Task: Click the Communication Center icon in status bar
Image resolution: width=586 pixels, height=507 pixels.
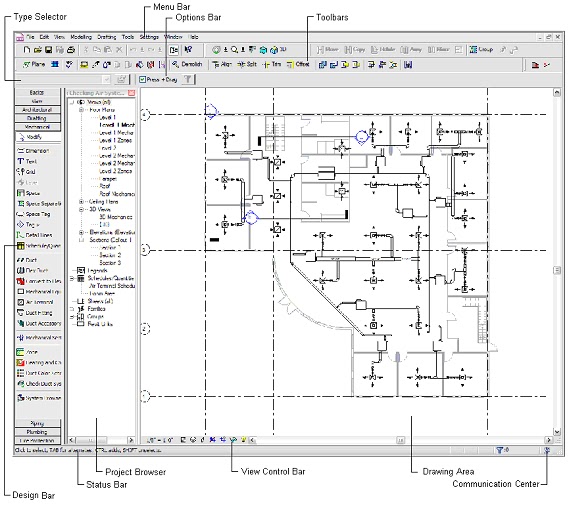Action: coord(547,450)
